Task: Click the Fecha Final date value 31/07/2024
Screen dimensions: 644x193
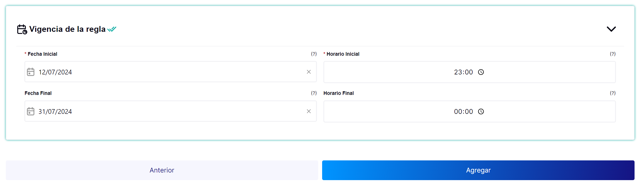Action: [55, 111]
